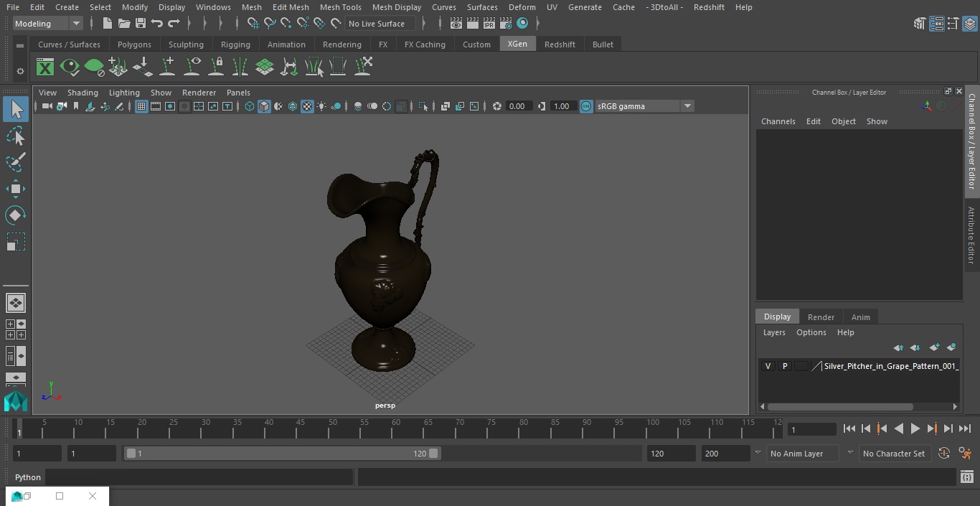Click the current frame input field
This screenshot has width=980, height=506.
[811, 429]
